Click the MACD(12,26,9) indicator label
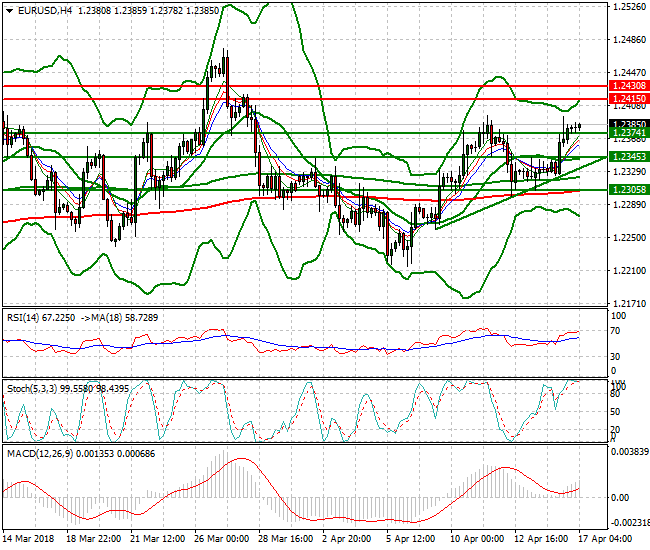Screen dimensions: 650x550 click(x=81, y=454)
